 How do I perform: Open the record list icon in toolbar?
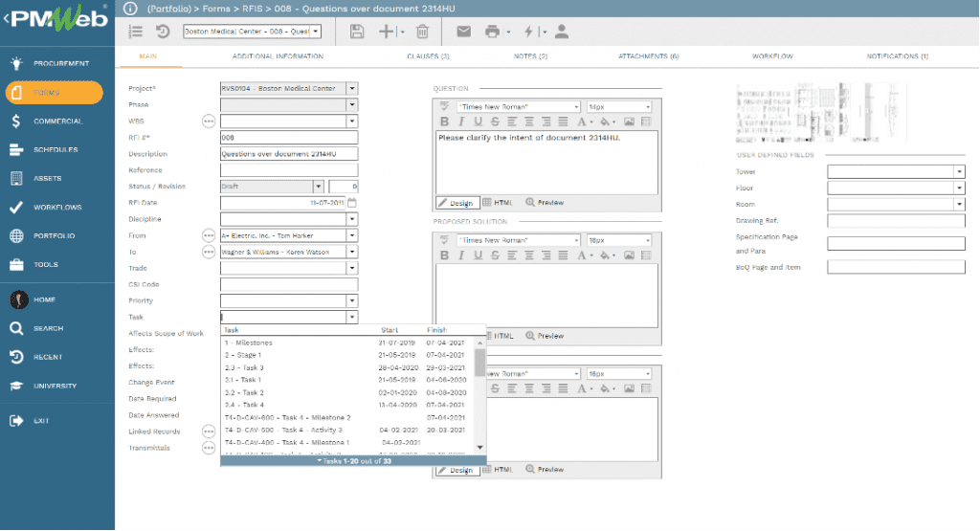click(135, 32)
